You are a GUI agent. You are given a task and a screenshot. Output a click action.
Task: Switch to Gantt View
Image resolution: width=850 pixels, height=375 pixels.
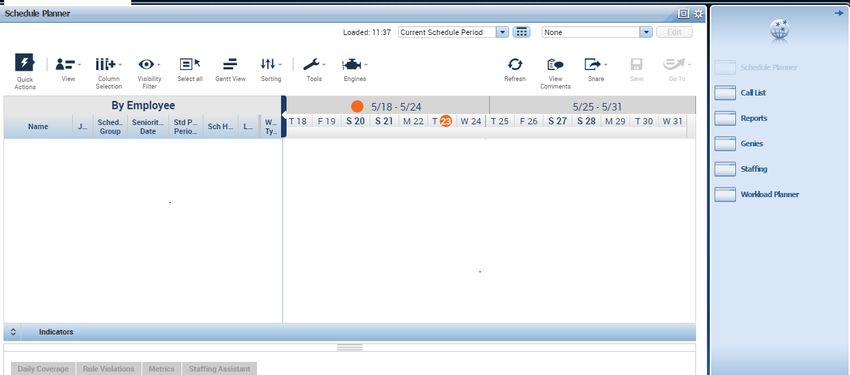(230, 64)
